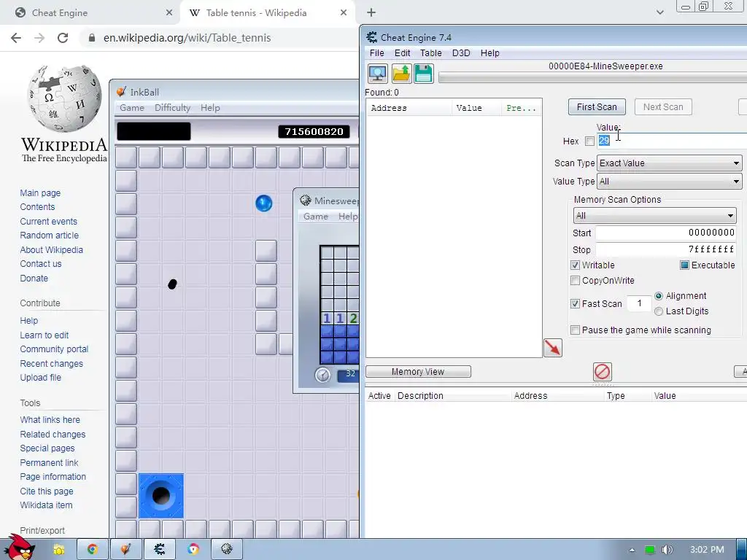Go back with the browser back arrow
The image size is (747, 560).
point(16,38)
